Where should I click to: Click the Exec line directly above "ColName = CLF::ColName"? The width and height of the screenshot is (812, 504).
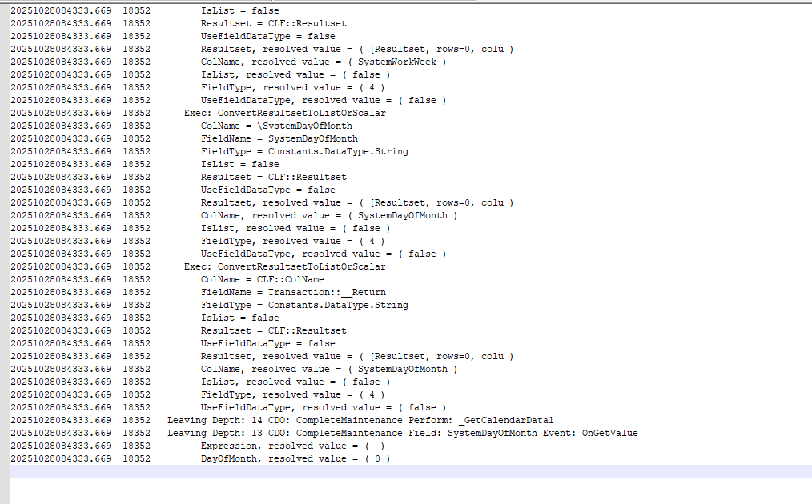(x=285, y=267)
